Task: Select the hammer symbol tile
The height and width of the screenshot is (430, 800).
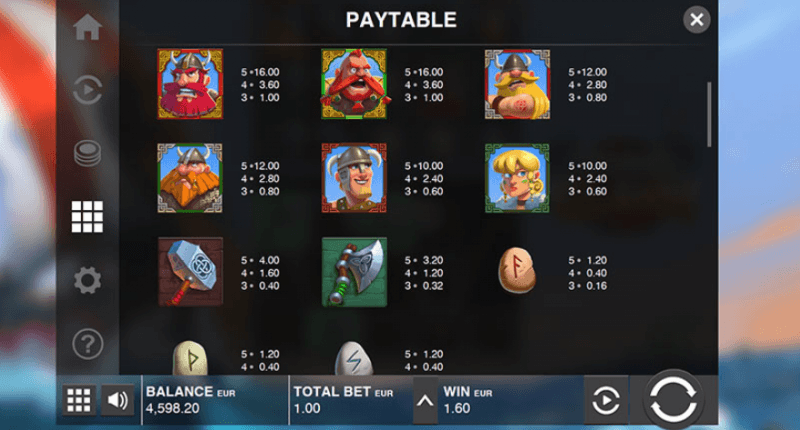Action: [x=190, y=272]
